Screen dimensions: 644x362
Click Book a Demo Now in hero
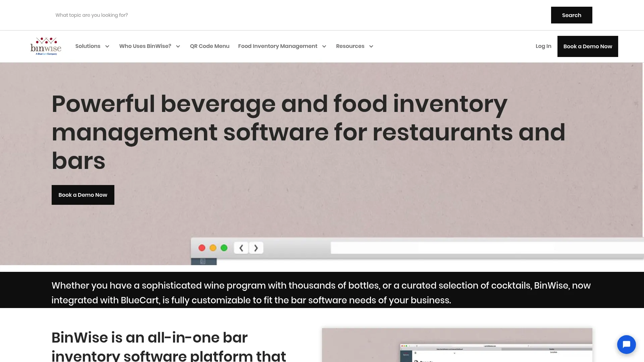coord(83,195)
